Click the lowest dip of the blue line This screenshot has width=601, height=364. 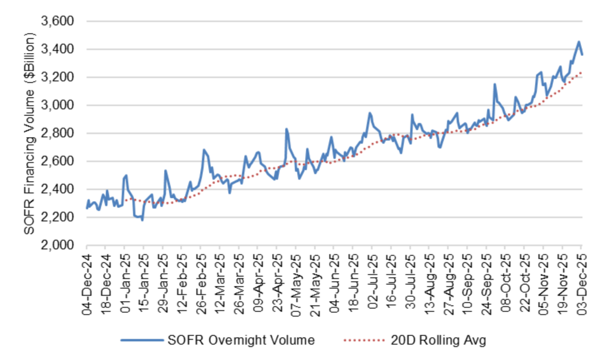point(142,220)
